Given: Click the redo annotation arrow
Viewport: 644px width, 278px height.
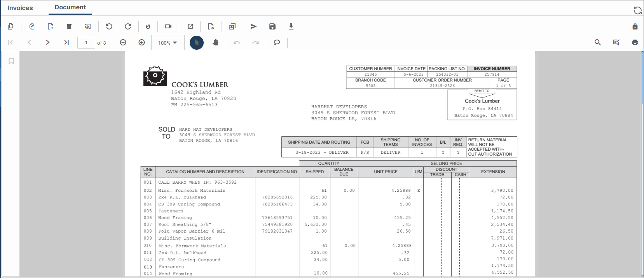Looking at the screenshot, I should coord(255,42).
